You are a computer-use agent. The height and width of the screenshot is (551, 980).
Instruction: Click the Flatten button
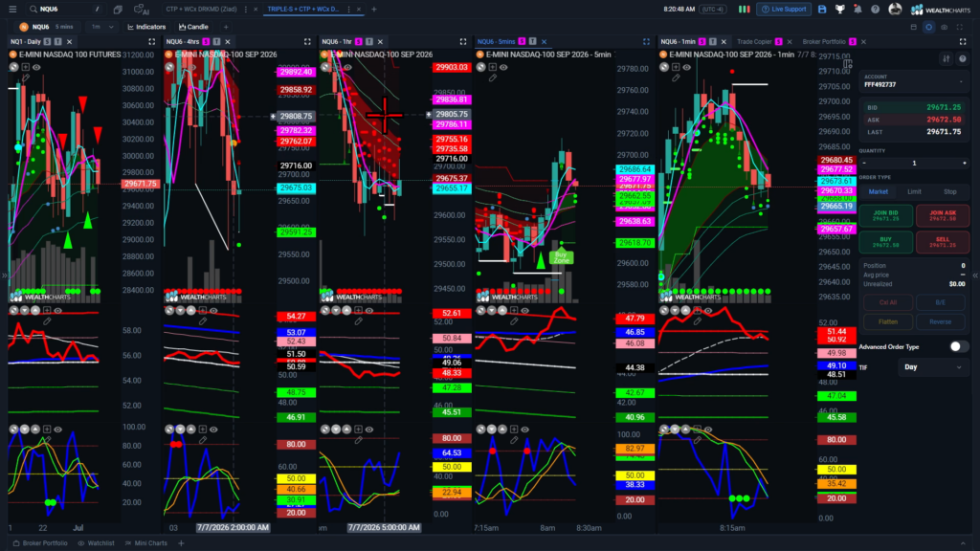tap(887, 321)
